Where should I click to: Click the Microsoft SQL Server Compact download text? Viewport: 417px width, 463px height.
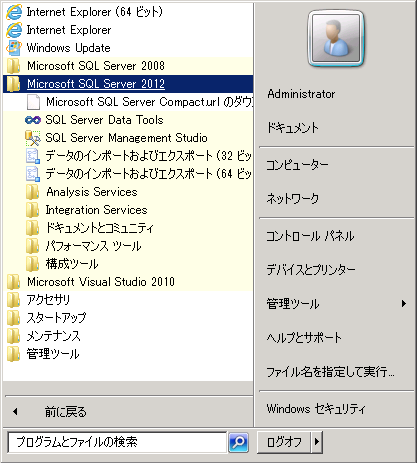[x=149, y=102]
